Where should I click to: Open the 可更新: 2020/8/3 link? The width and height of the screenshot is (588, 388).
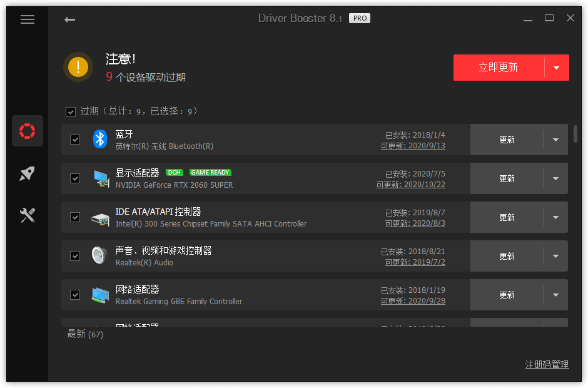415,223
